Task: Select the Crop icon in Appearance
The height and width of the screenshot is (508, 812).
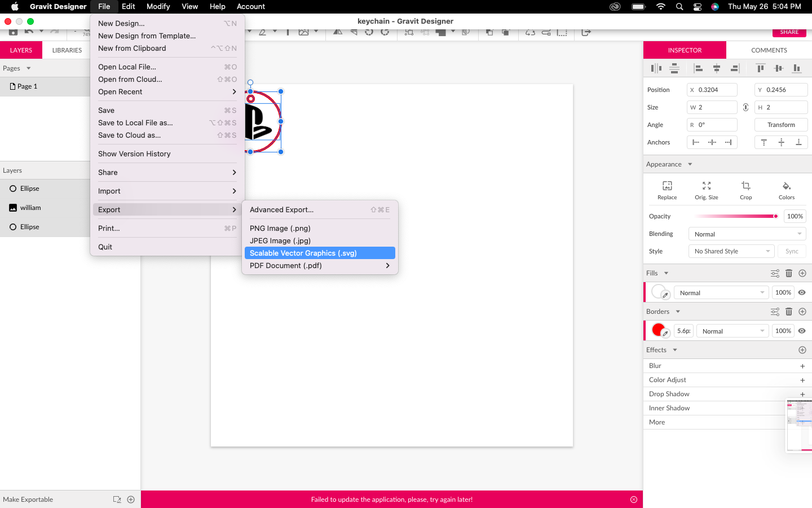Action: [x=746, y=186]
